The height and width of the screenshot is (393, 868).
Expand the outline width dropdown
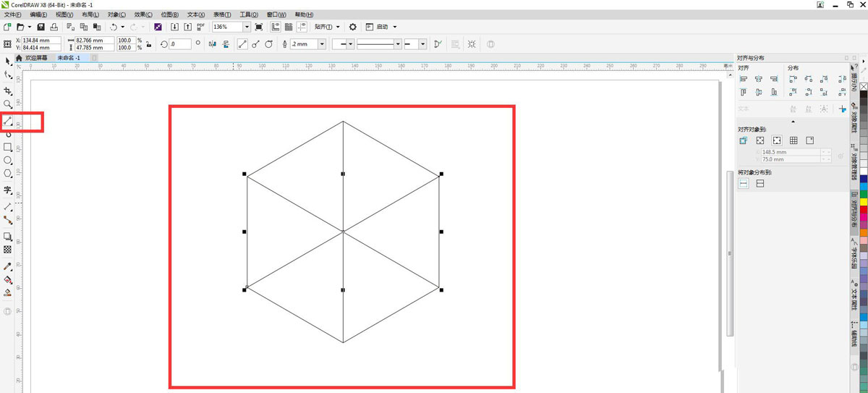pyautogui.click(x=322, y=44)
